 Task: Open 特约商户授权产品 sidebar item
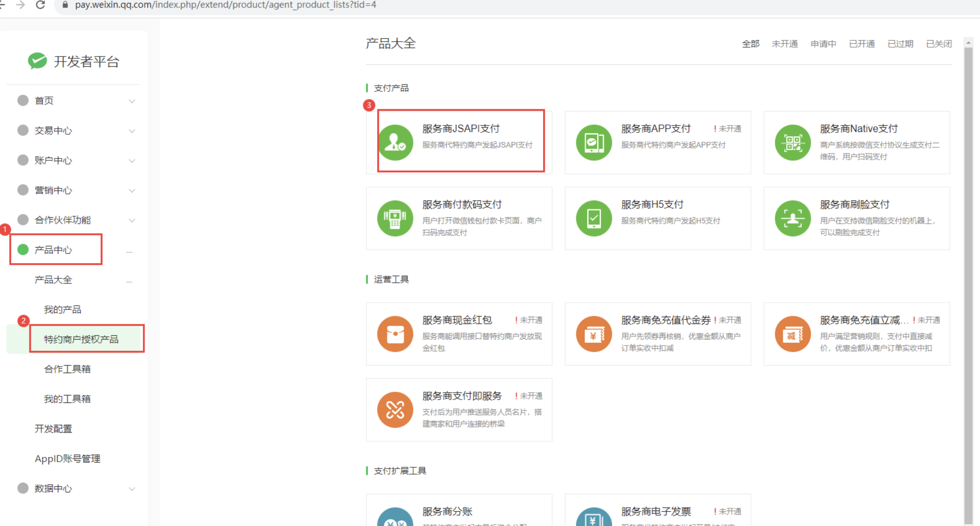click(81, 339)
